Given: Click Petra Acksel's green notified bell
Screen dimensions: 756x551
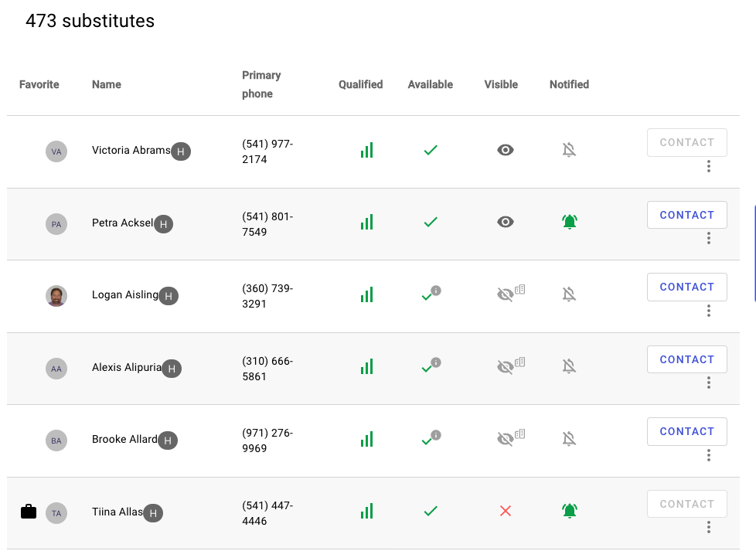Looking at the screenshot, I should (x=570, y=222).
